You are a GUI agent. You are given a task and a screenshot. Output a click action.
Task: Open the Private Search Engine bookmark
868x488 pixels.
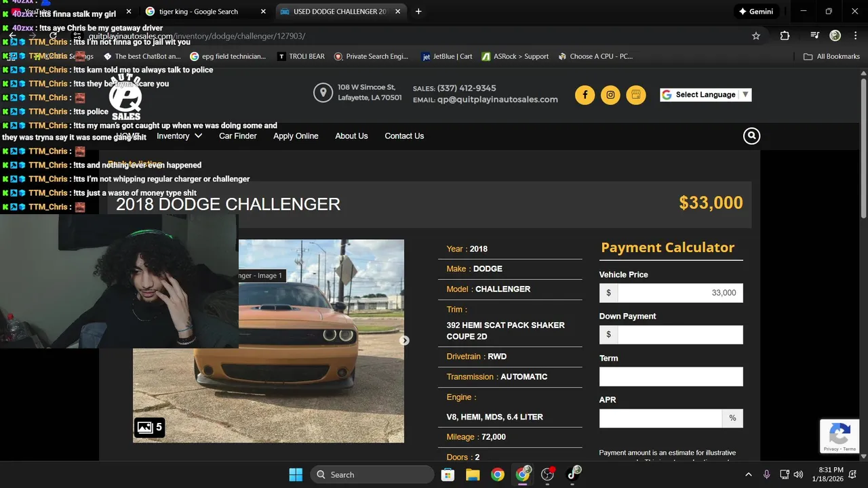point(372,56)
